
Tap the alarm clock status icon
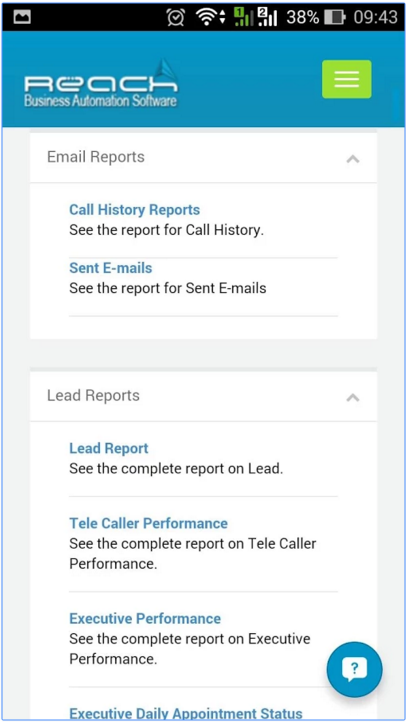click(176, 17)
